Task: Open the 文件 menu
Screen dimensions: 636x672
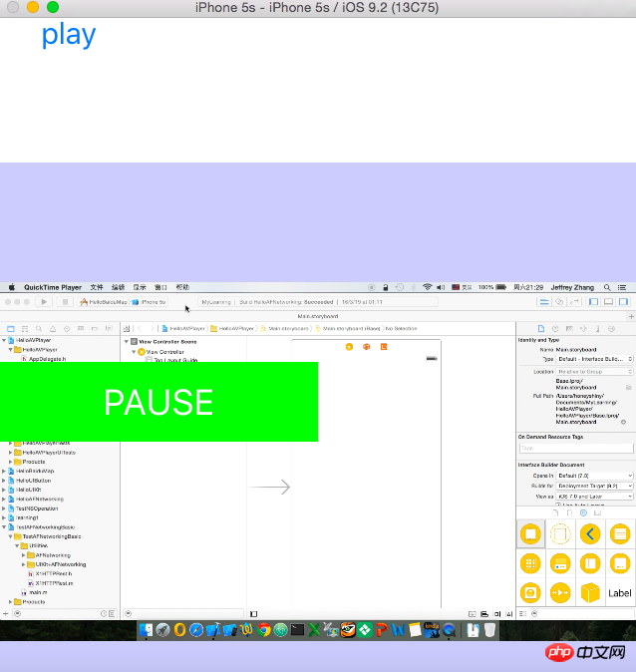Action: point(97,287)
